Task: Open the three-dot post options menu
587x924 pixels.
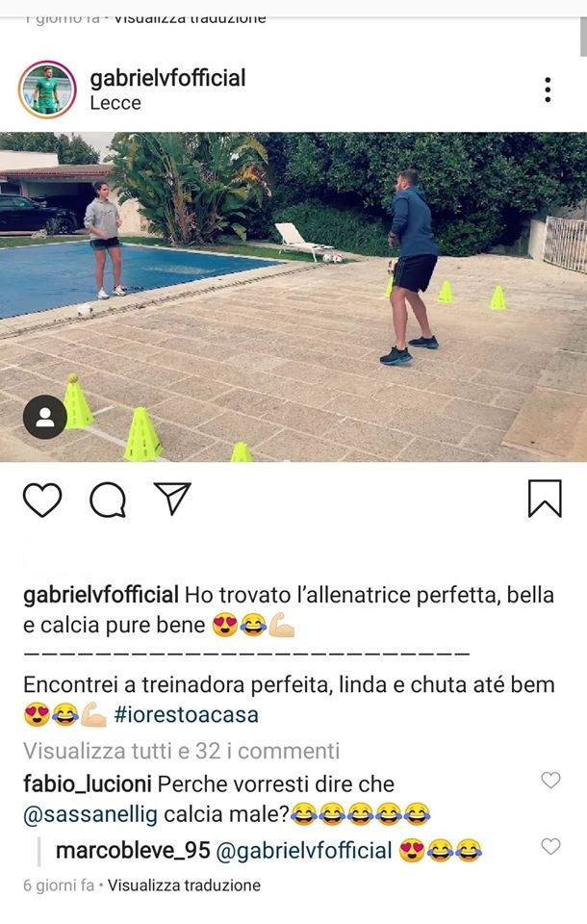Action: (548, 90)
